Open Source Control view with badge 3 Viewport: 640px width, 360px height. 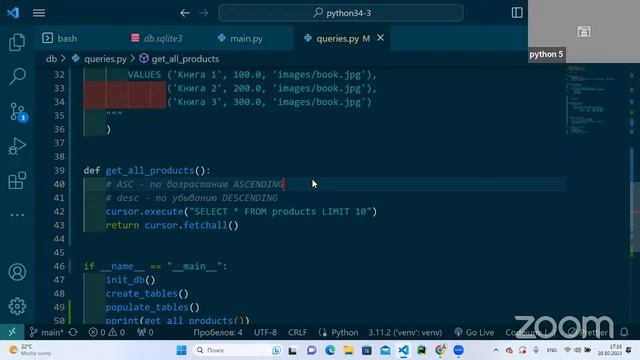18,111
